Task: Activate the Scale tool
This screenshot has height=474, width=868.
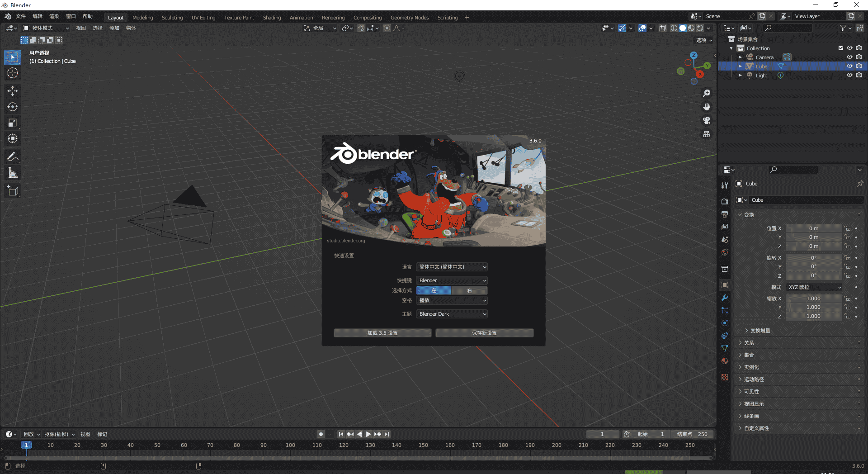Action: 13,123
